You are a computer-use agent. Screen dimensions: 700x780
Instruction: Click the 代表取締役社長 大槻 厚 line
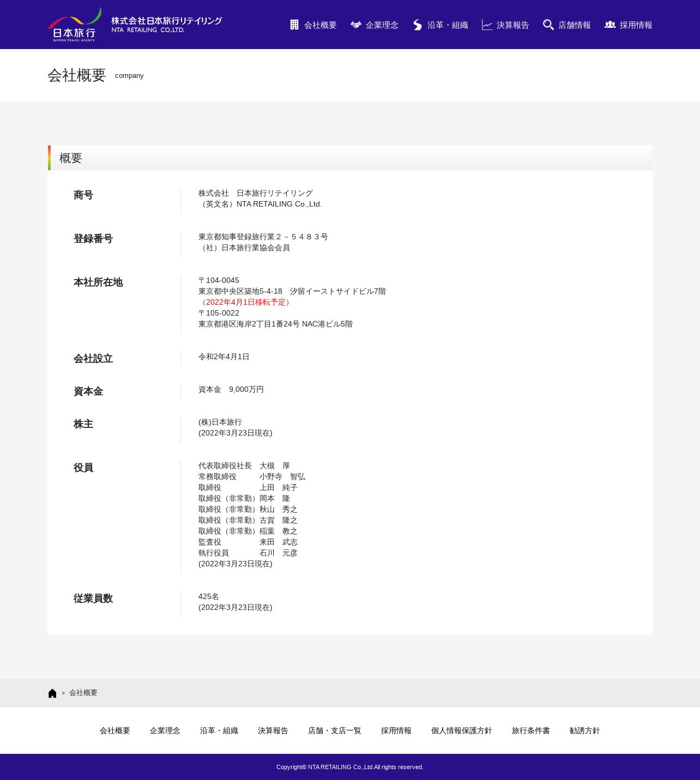coord(244,466)
